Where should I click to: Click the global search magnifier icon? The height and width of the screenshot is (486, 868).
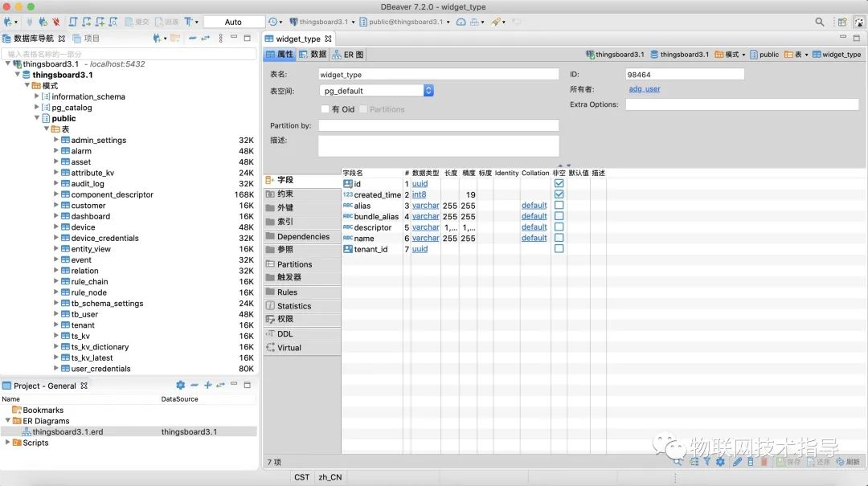click(820, 22)
